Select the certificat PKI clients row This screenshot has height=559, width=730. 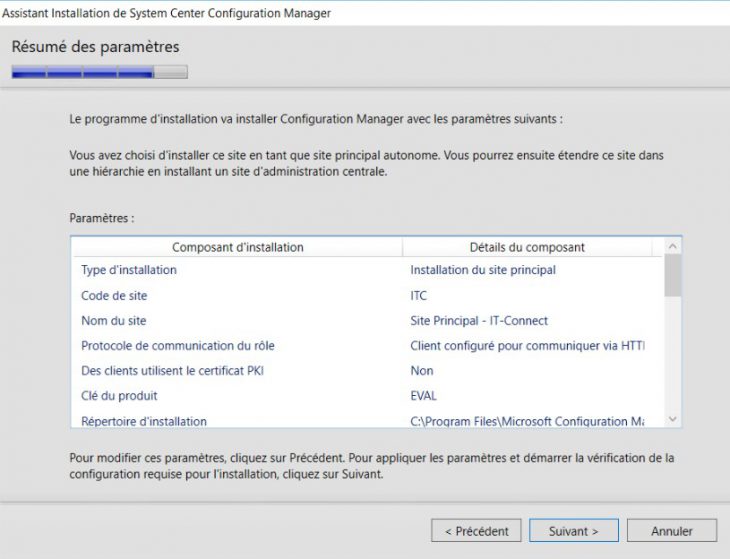172,371
